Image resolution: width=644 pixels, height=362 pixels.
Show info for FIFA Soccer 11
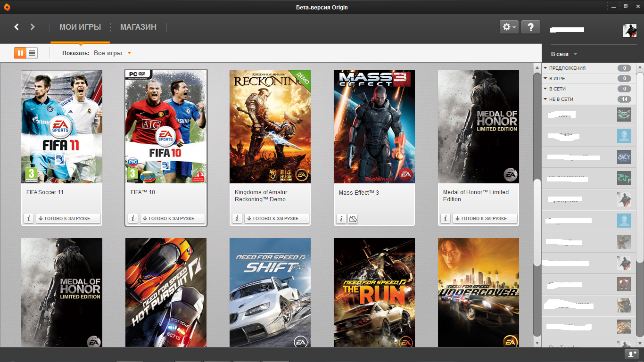tap(29, 218)
